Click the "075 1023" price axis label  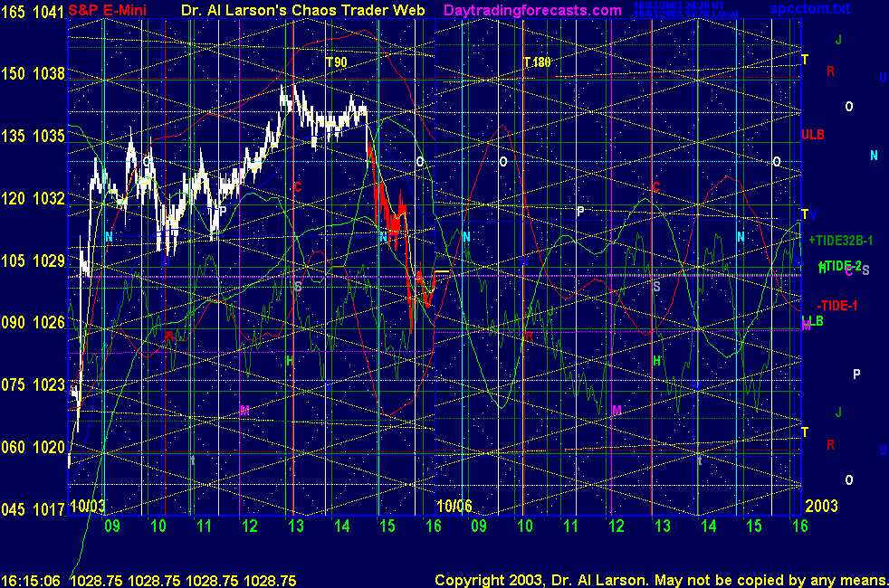(33, 385)
